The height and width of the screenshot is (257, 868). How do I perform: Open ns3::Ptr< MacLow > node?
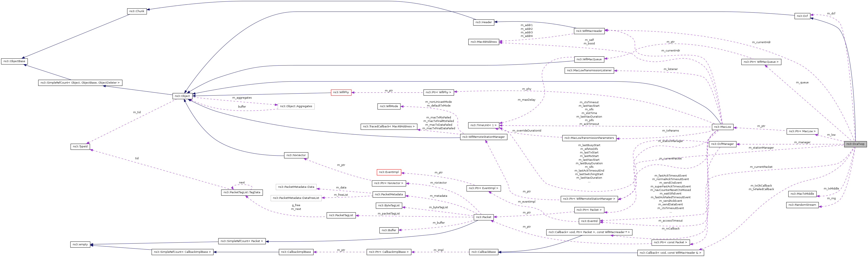click(802, 131)
